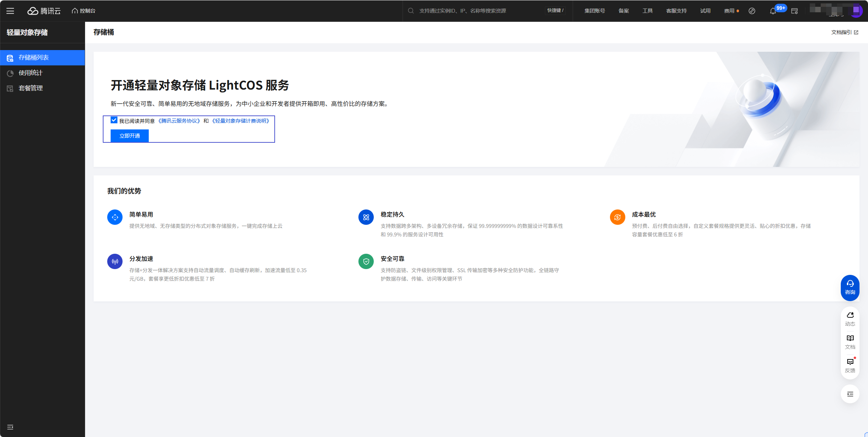Open 《腾讯云服务协议》 link
This screenshot has height=437, width=868.
(179, 121)
